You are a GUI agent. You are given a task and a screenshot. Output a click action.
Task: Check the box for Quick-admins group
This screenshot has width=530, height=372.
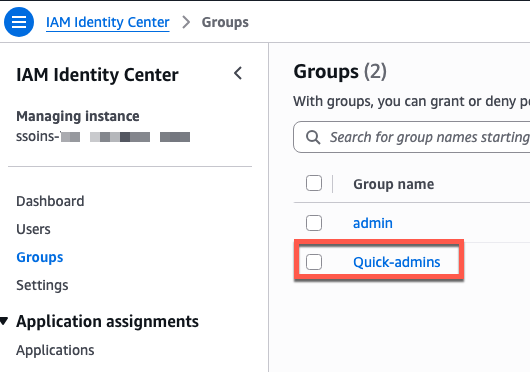point(314,262)
